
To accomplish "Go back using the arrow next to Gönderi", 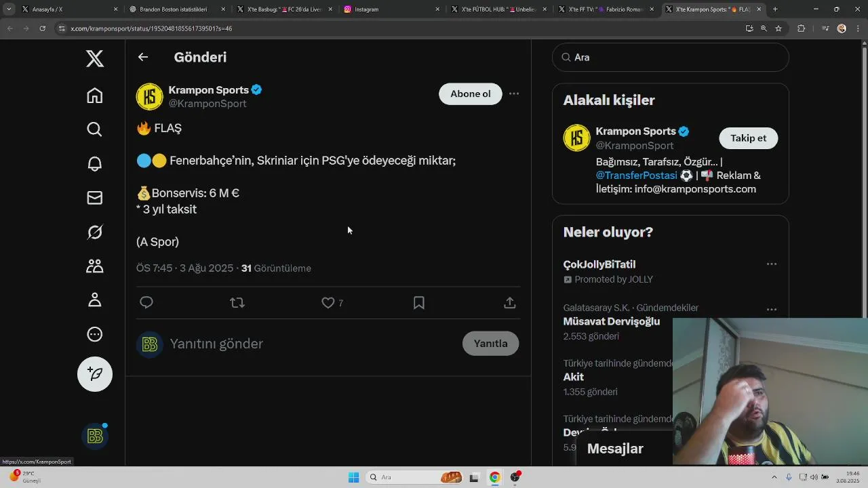I will 143,57.
